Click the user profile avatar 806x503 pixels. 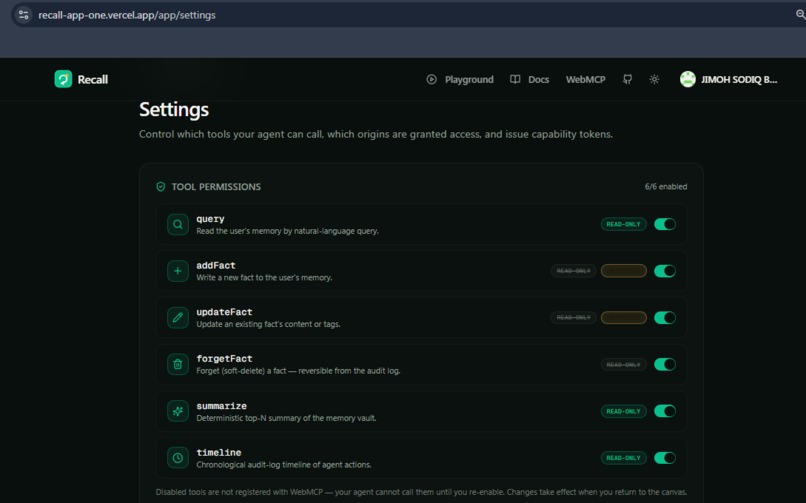pos(688,79)
